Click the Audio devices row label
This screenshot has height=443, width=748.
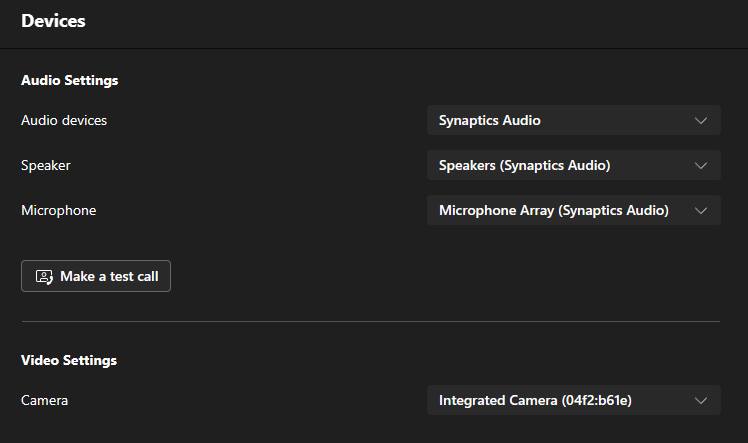64,120
